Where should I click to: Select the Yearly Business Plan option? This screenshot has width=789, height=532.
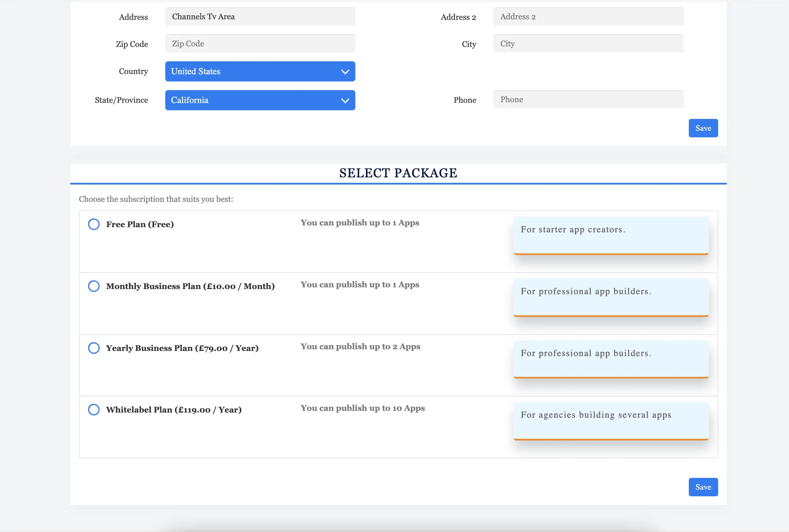93,348
